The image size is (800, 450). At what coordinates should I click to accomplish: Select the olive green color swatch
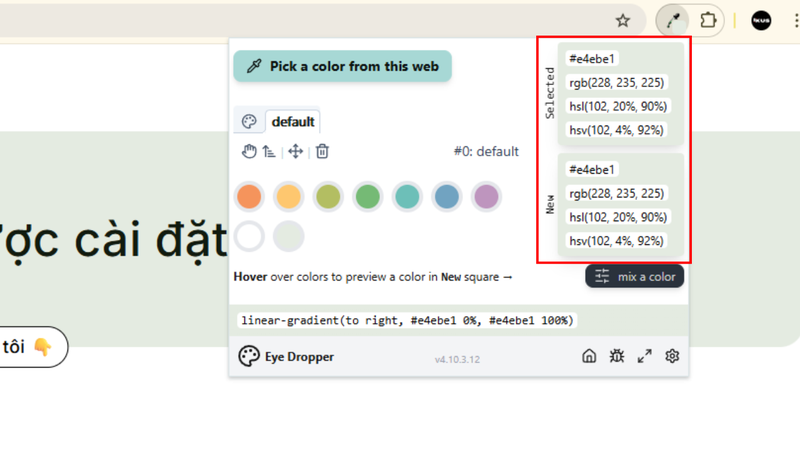click(328, 196)
